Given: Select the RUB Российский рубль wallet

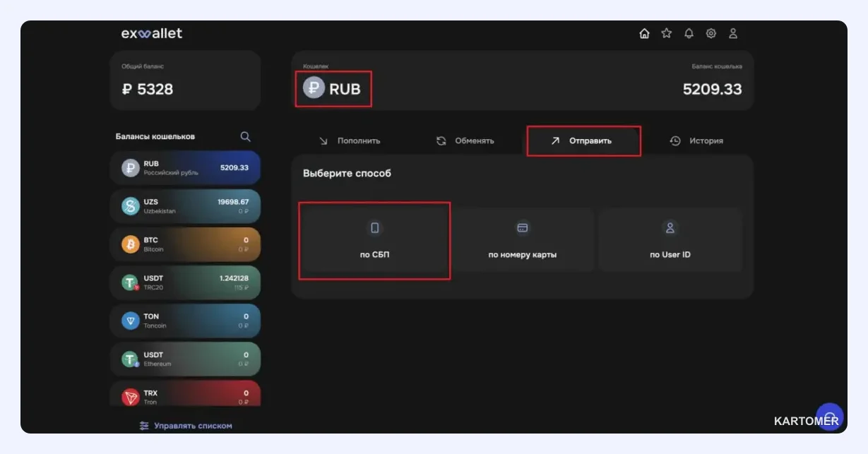Looking at the screenshot, I should click(185, 168).
